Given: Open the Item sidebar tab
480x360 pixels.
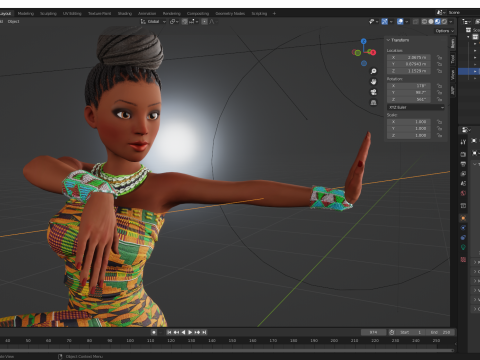Looking at the screenshot, I should [x=453, y=44].
